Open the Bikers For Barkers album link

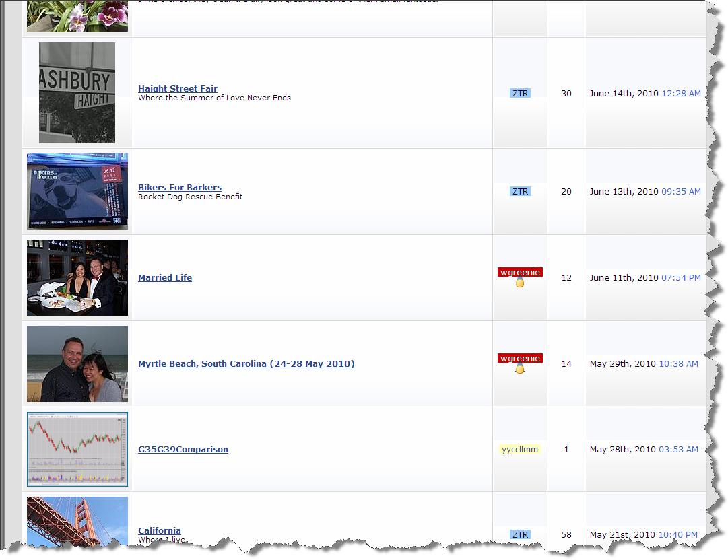180,187
